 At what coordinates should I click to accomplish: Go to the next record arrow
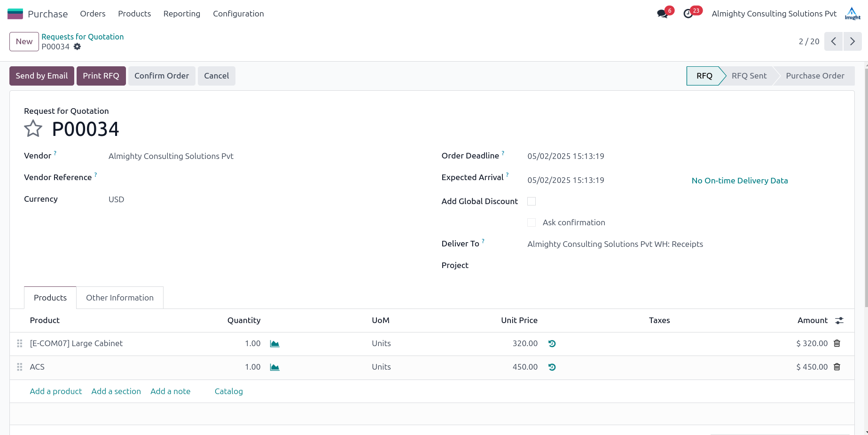(x=852, y=41)
